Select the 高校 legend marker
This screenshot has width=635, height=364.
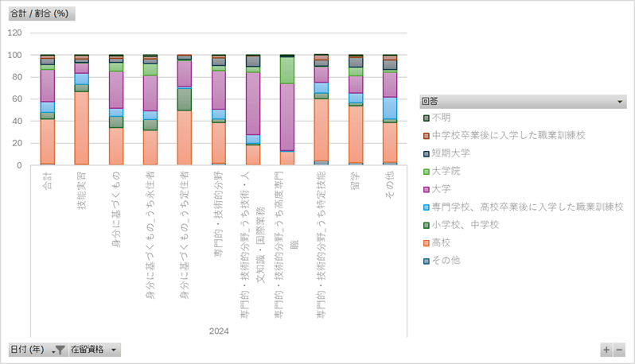(426, 242)
